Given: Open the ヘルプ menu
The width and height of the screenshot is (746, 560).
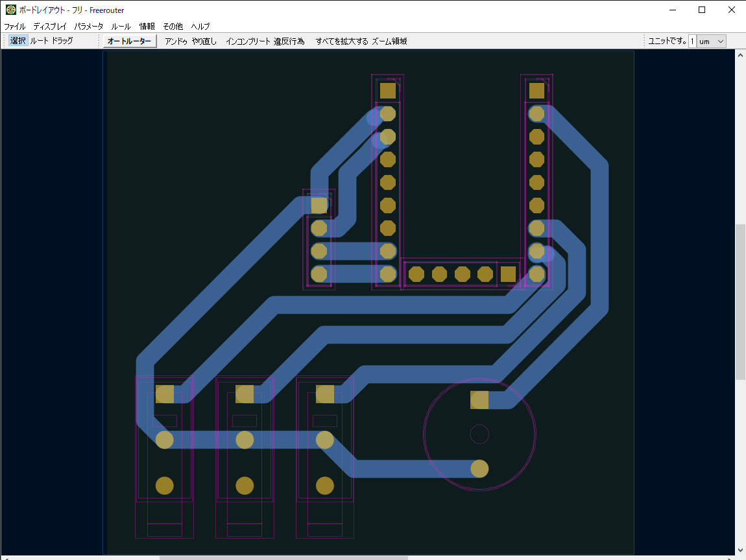Looking at the screenshot, I should tap(200, 26).
